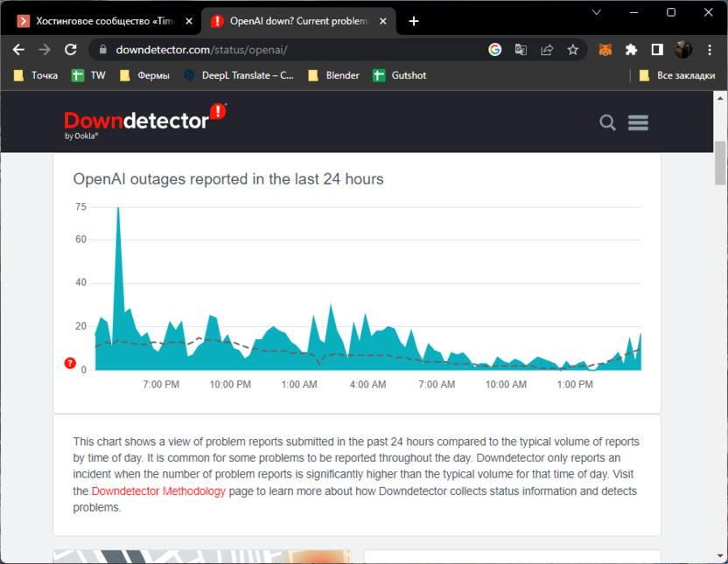Click the 1:00 AM axis label

point(299,385)
